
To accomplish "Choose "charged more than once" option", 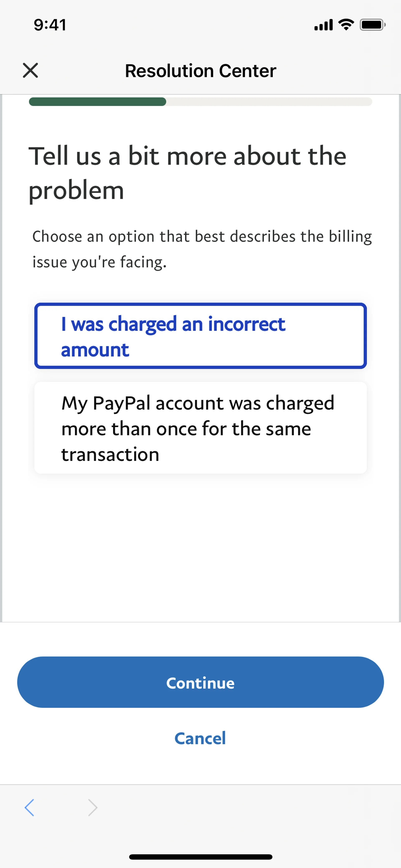I will tap(200, 428).
